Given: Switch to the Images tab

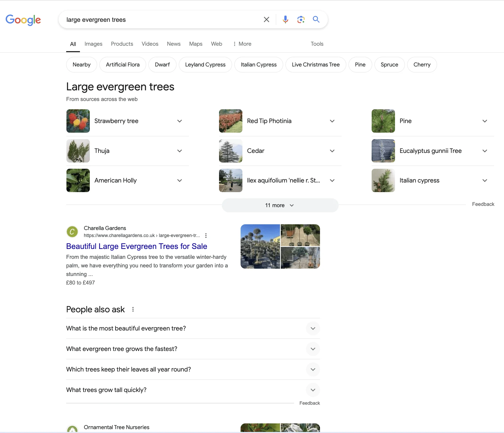Looking at the screenshot, I should click(93, 44).
